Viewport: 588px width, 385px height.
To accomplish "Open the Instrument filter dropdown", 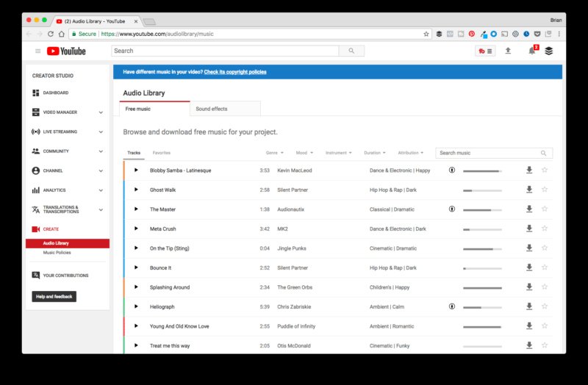I will [338, 153].
